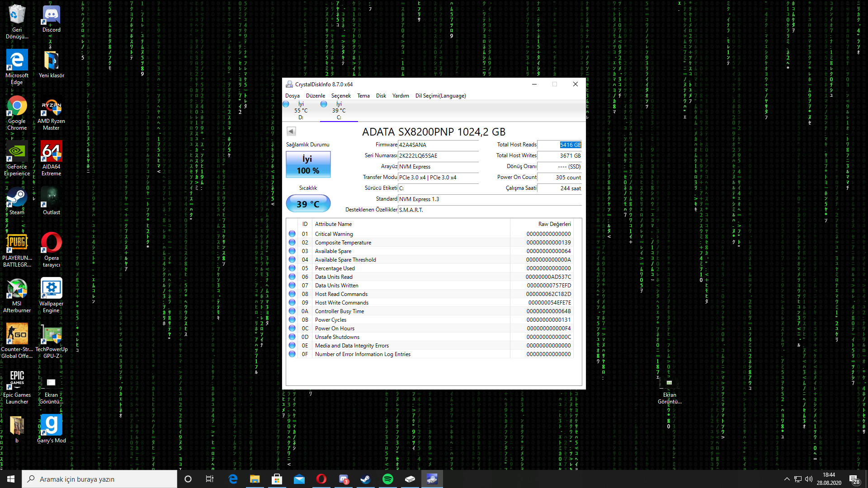The height and width of the screenshot is (488, 868).
Task: Click the İyi 100% health status button
Action: [x=308, y=164]
